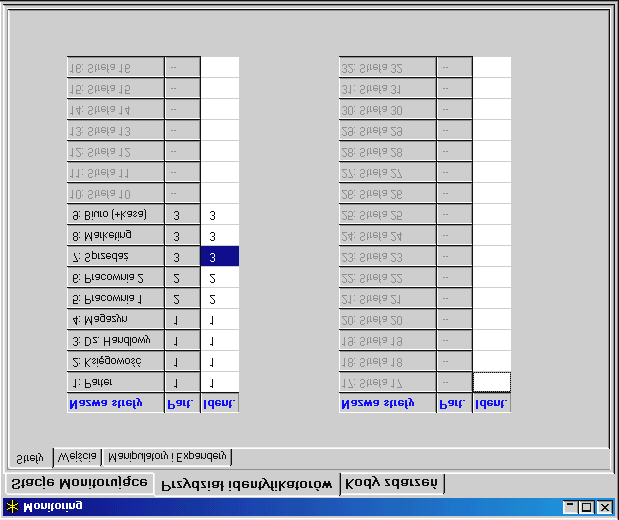Viewport: 619px width, 520px height.
Task: Click the zone name '2: Księgowość'
Action: coord(116,362)
